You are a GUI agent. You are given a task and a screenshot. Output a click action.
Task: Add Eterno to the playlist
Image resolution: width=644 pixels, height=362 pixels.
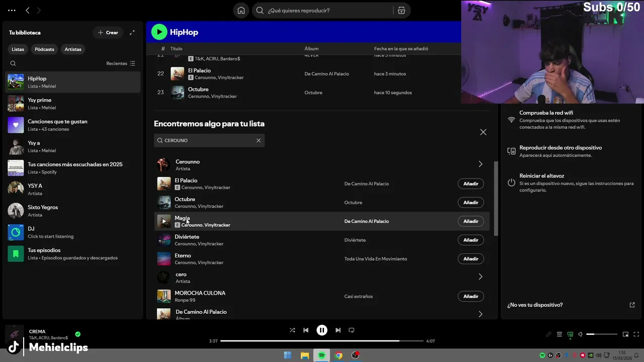[471, 259]
